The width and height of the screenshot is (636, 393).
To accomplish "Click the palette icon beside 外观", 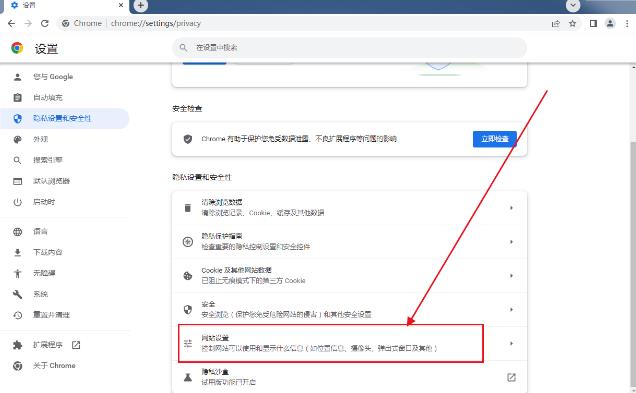I will tap(17, 139).
